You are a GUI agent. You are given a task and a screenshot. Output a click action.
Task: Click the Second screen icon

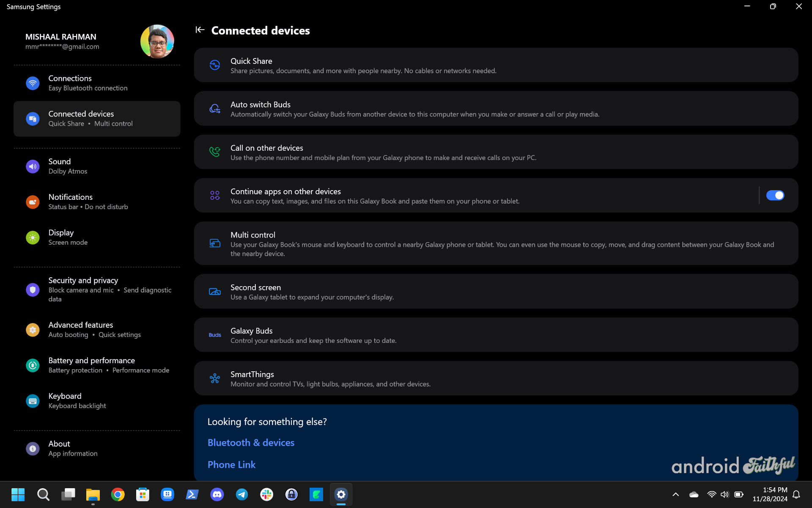(x=215, y=291)
